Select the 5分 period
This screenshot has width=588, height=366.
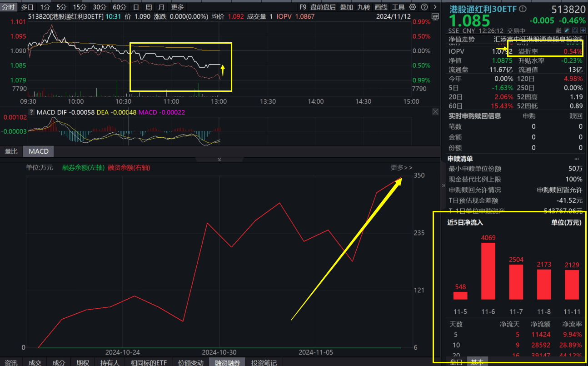[61, 7]
